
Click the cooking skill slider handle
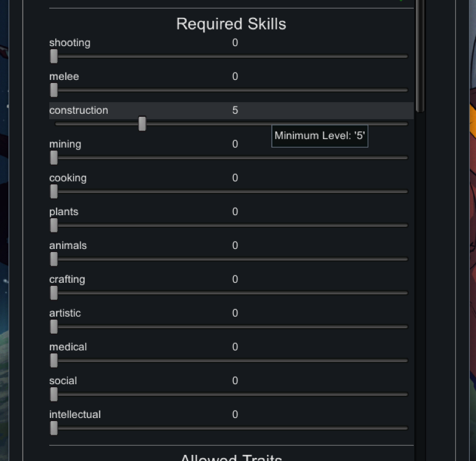[54, 192]
